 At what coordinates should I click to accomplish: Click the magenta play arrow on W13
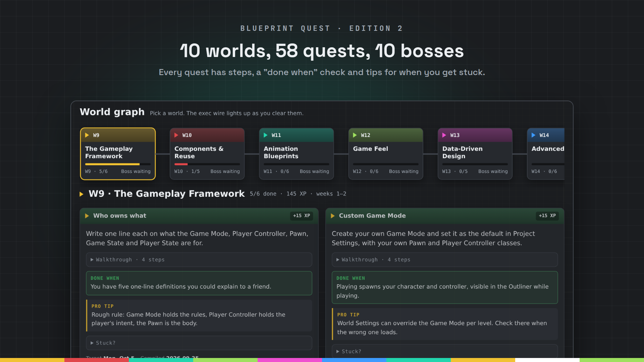(x=444, y=135)
